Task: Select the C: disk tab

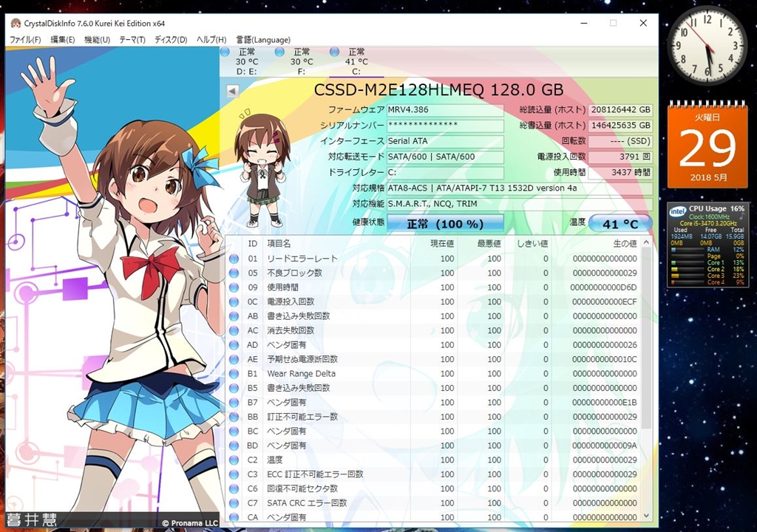Action: click(x=356, y=62)
